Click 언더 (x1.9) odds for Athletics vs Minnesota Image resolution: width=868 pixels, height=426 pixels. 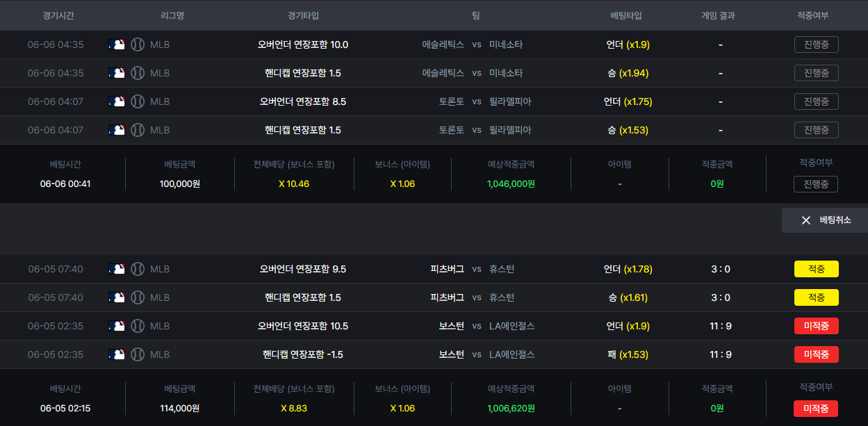(628, 44)
